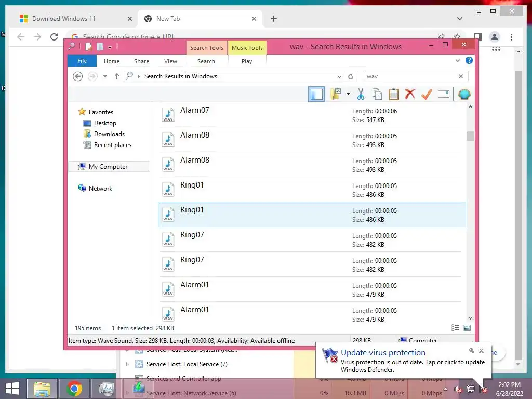Open the Folder Options dropdown arrow
Image resolution: width=532 pixels, height=399 pixels.
(348, 94)
